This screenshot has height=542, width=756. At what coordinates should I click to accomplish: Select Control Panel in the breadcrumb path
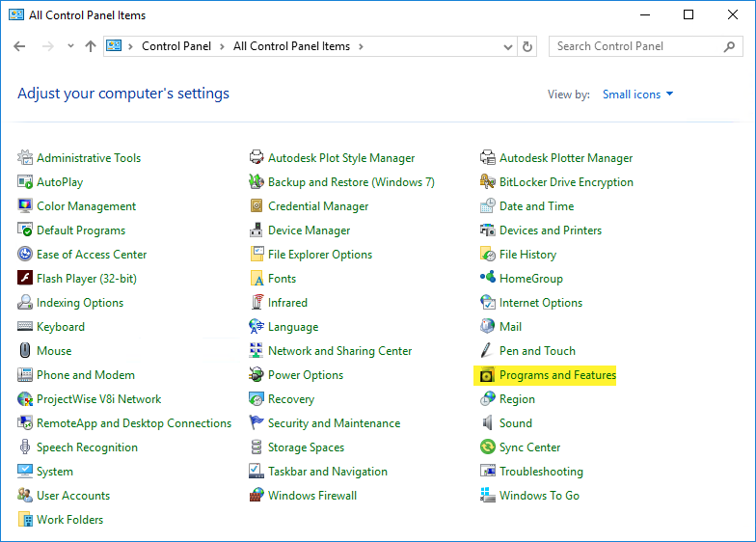[178, 46]
